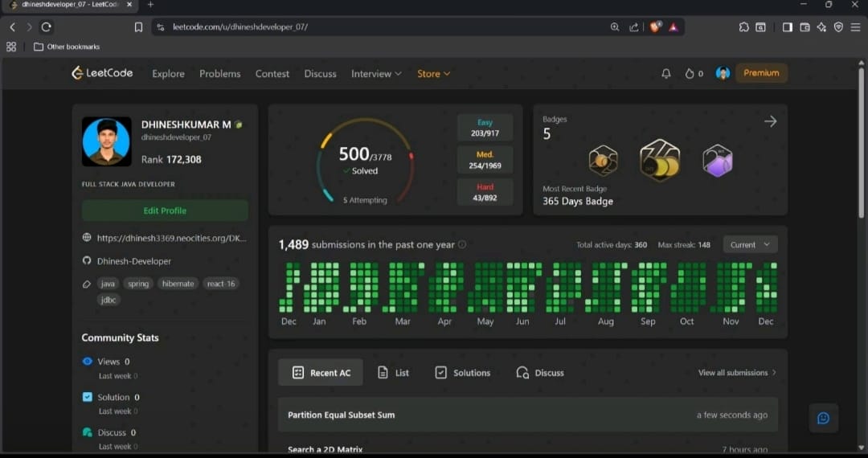Open the Other bookmarks folder

(x=67, y=47)
